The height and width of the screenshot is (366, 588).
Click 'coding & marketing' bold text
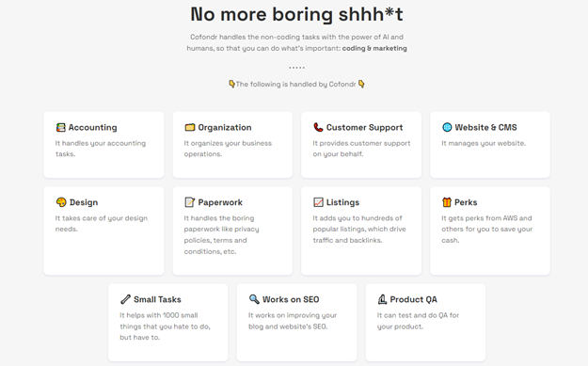374,48
